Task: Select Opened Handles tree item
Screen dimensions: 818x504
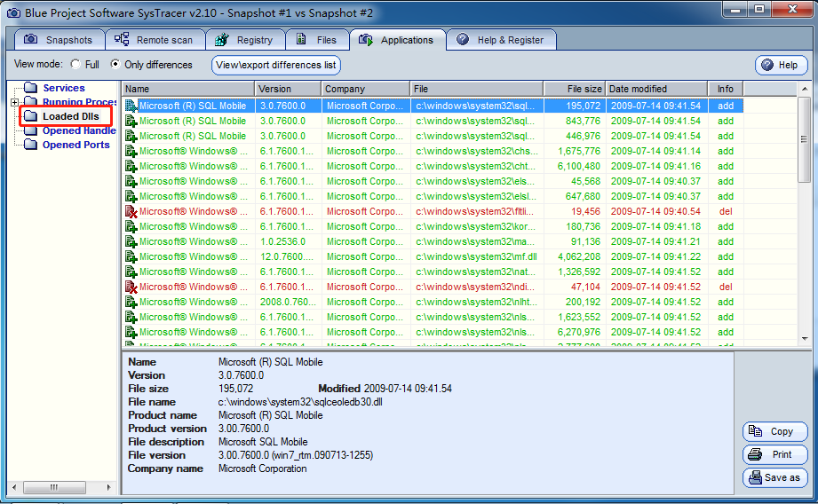Action: coord(79,130)
